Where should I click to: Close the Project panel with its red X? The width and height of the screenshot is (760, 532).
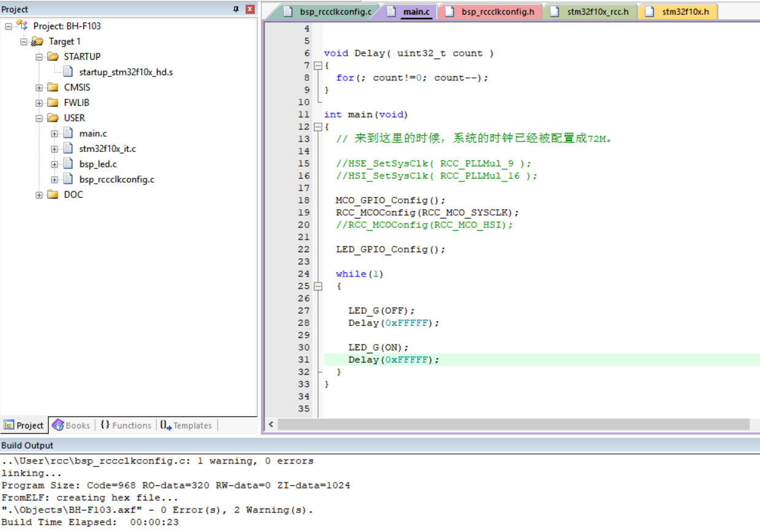(249, 9)
